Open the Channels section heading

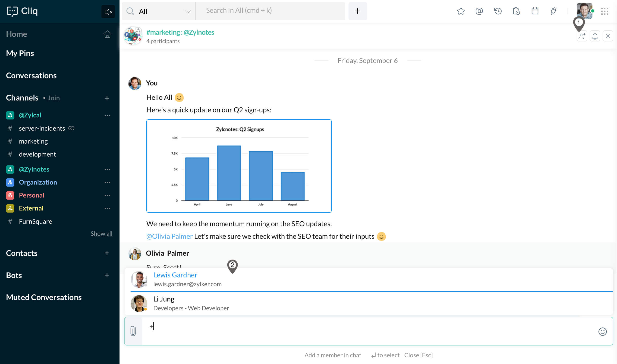click(22, 98)
